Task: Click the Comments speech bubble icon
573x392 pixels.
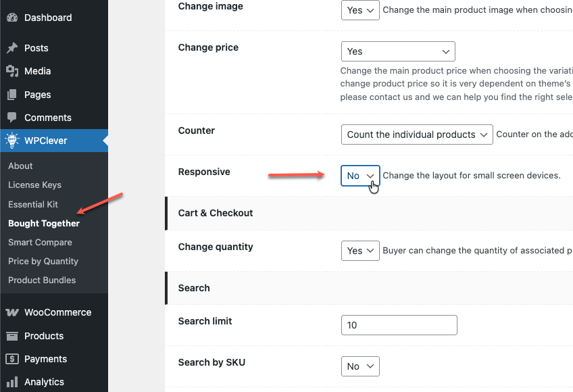Action: coord(12,118)
